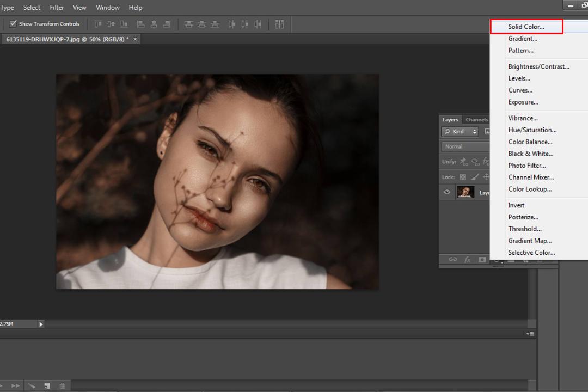Toggle lock image pixels brush icon

(475, 177)
